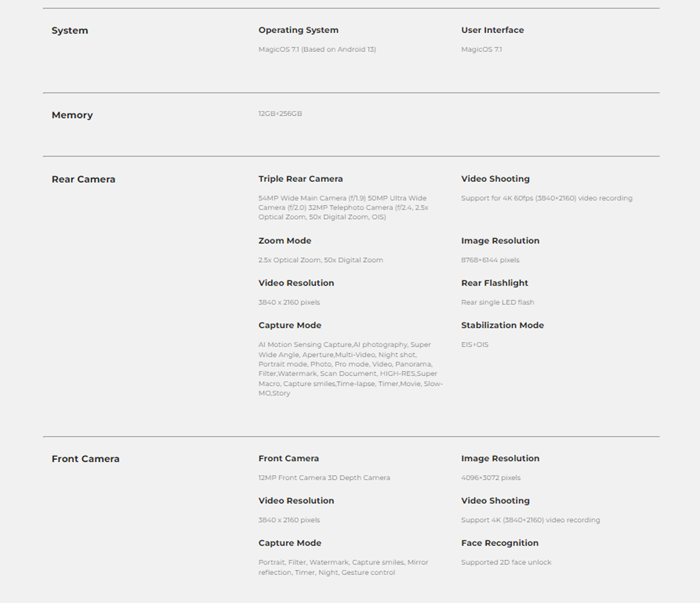Image resolution: width=700 pixels, height=603 pixels.
Task: Select the Stabilization Mode heading
Action: point(502,325)
